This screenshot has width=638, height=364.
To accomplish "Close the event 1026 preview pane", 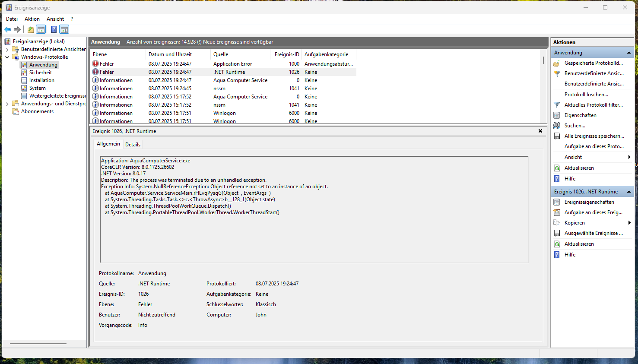I will [x=540, y=131].
